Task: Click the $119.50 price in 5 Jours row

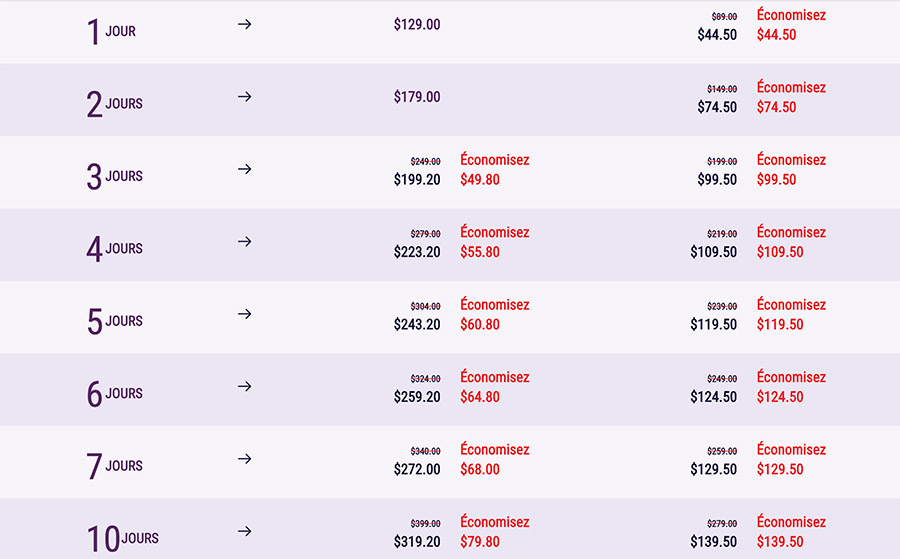Action: (714, 325)
